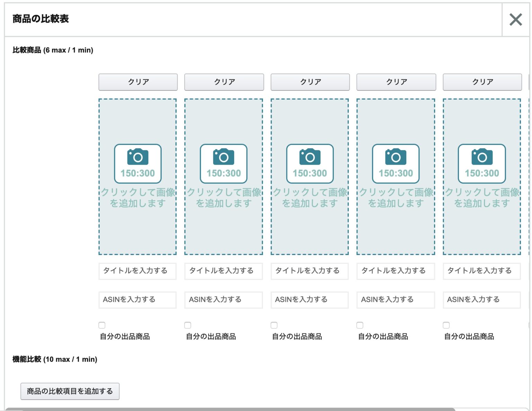
Task: Close the 商品の比較表 dialog
Action: point(515,20)
